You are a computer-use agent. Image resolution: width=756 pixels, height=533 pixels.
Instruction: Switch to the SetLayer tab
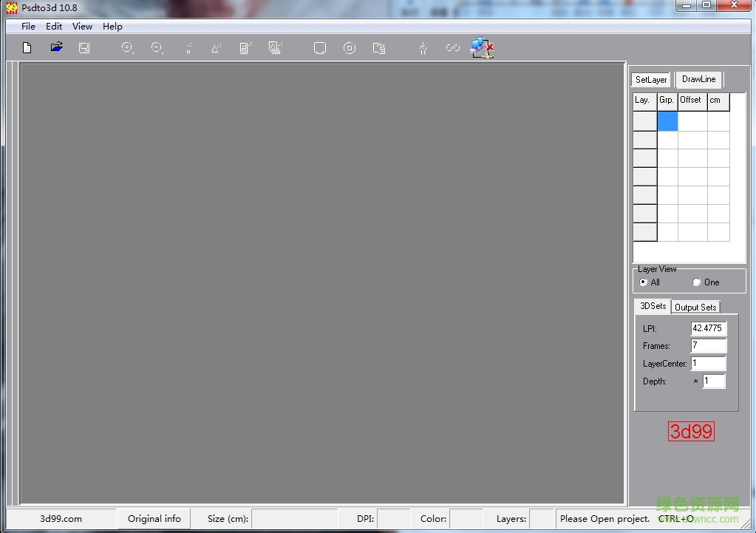pyautogui.click(x=651, y=80)
